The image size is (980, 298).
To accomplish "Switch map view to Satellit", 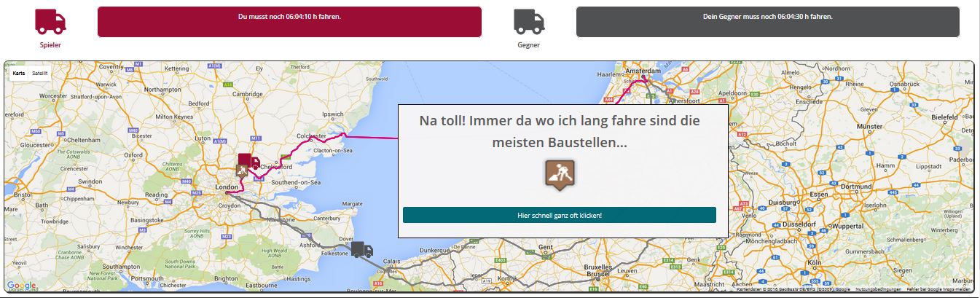I will click(40, 73).
